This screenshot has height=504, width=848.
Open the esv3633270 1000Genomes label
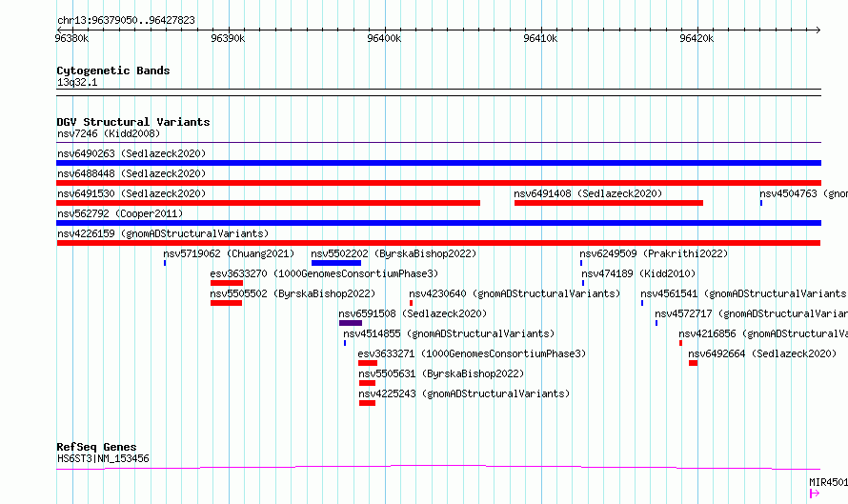pyautogui.click(x=325, y=273)
